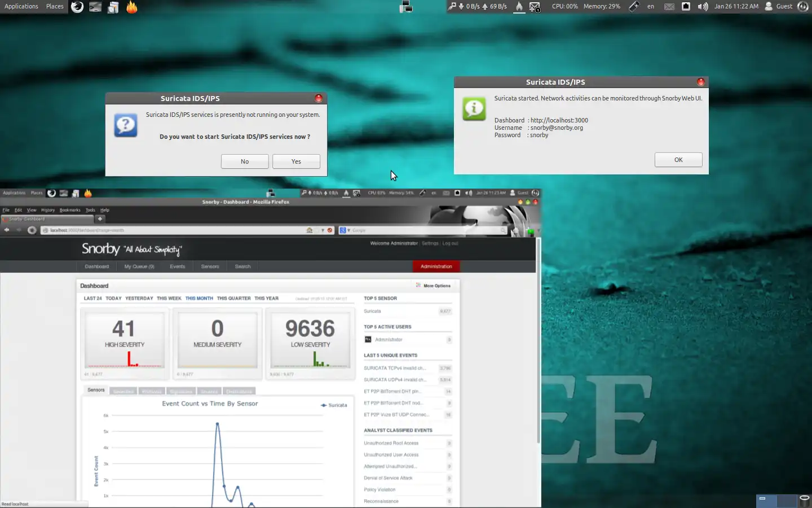812x508 pixels.
Task: Click the pen tray icon after Memory
Action: coord(634,7)
